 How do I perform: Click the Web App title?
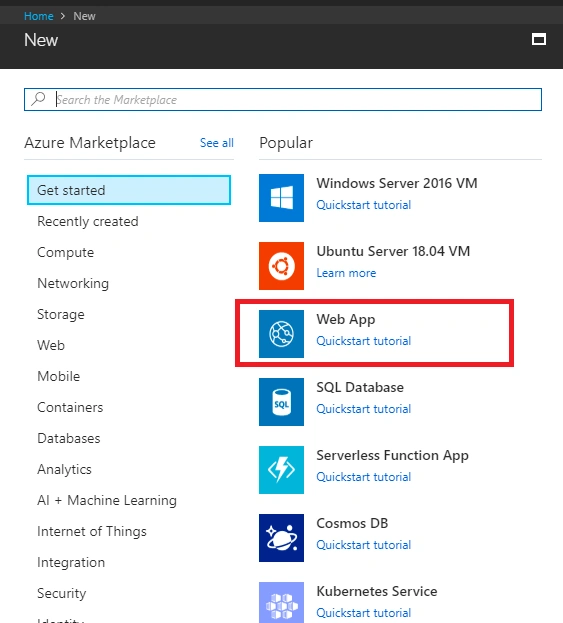click(346, 319)
